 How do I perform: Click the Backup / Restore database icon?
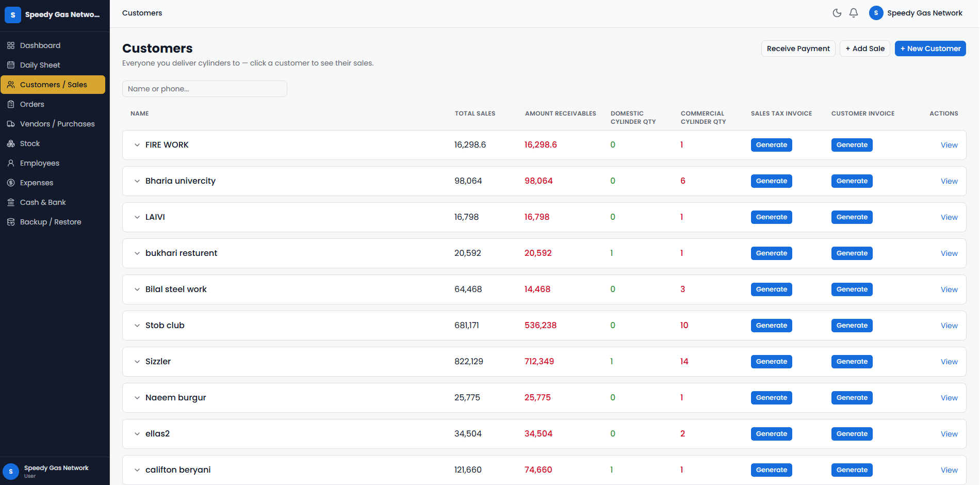coord(11,222)
